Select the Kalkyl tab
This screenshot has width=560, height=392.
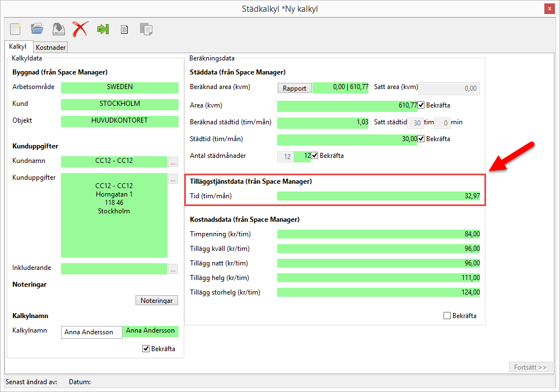pos(18,47)
